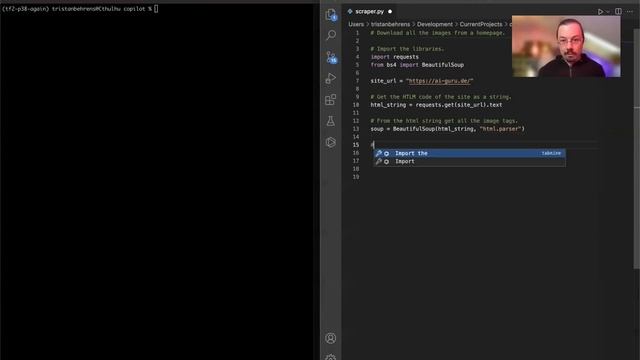The image size is (640, 360).
Task: Run the Python file with play button
Action: pyautogui.click(x=600, y=12)
